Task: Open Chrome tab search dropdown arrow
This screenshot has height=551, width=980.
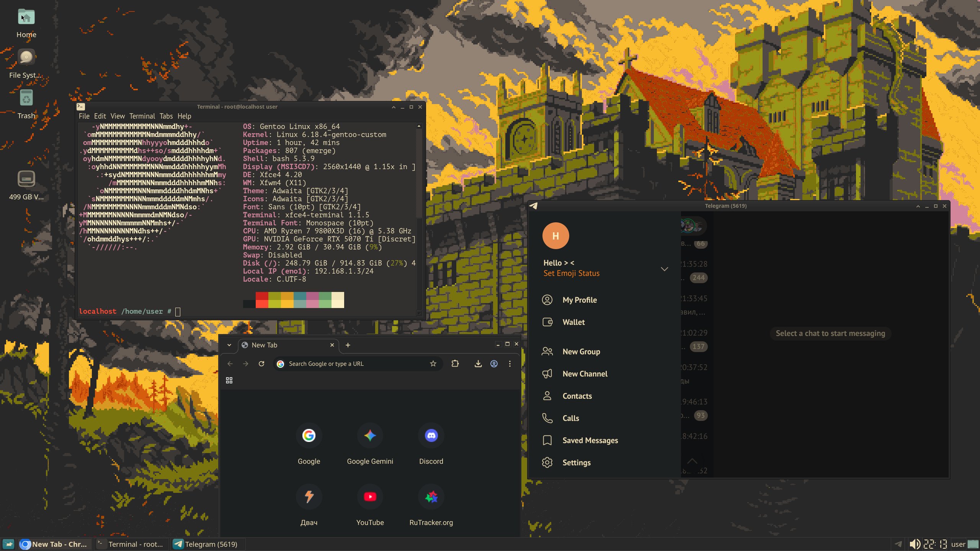Action: coord(229,345)
